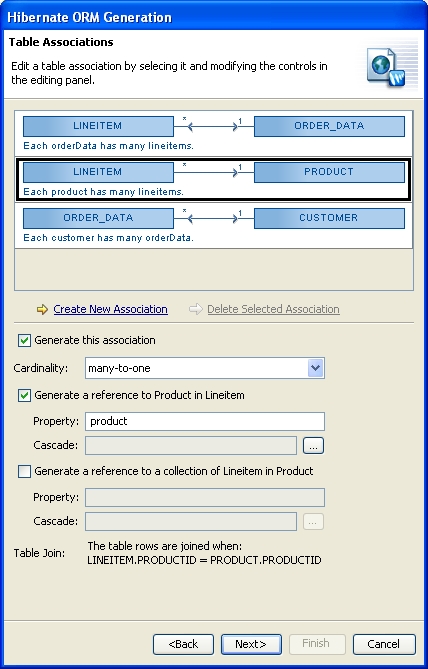Toggle Generate a reference to Product in Lineitem
This screenshot has width=428, height=669.
point(24,396)
